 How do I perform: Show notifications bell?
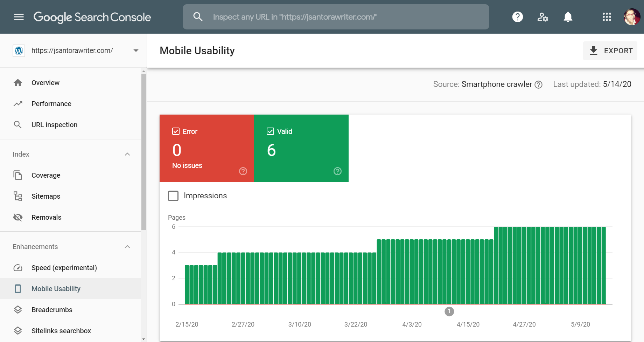point(568,17)
